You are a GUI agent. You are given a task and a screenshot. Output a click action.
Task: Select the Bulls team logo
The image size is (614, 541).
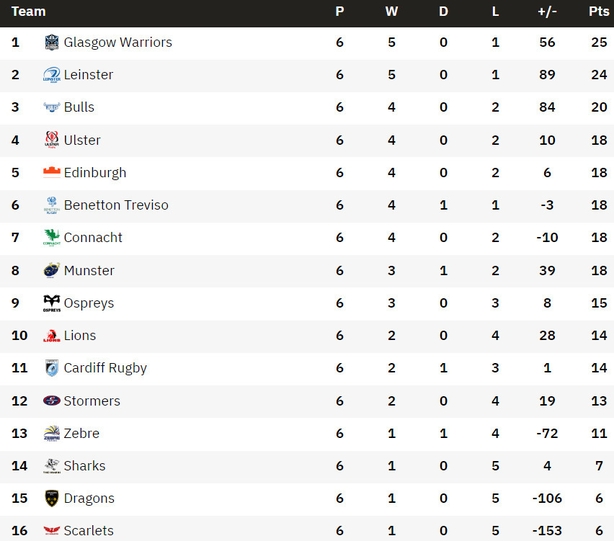(x=52, y=107)
